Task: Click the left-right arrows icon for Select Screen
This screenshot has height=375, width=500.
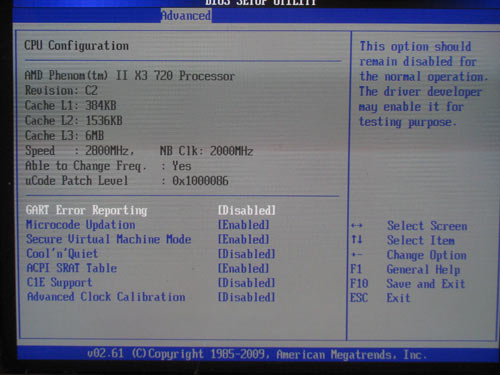Action: pyautogui.click(x=357, y=226)
